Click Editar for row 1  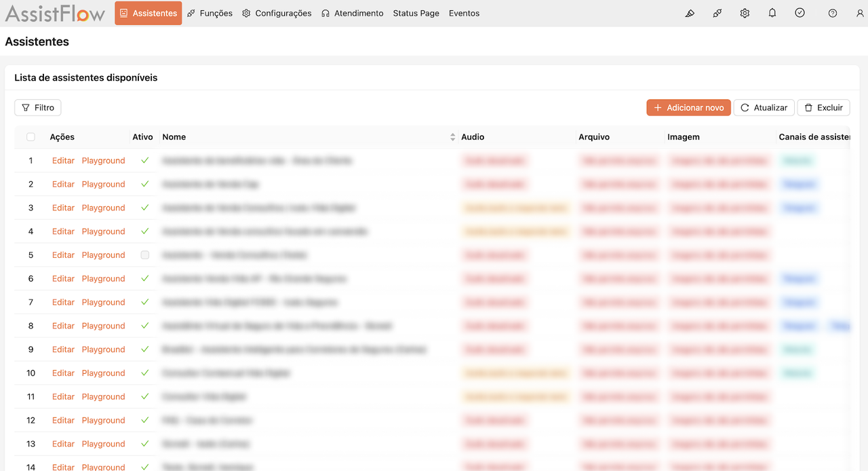point(63,161)
